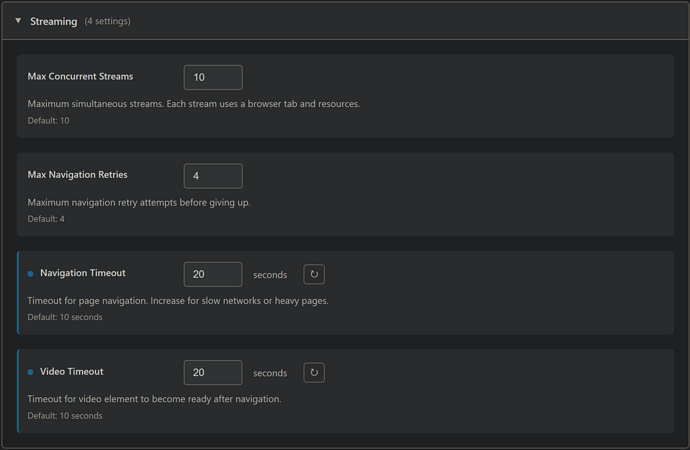Click the Navigation Timeout setting name
Viewport: 690px width, 450px height.
click(x=83, y=273)
